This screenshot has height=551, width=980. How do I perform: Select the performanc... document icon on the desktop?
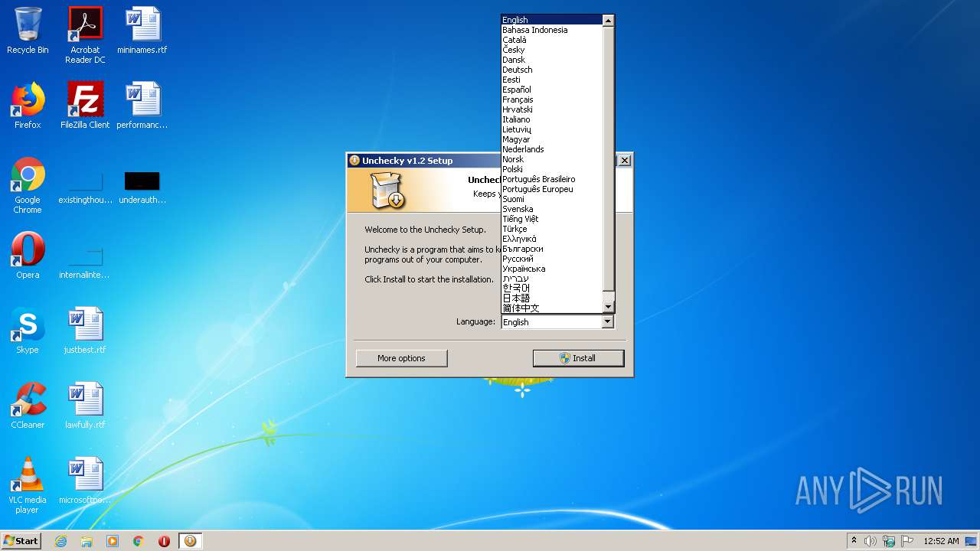tap(142, 106)
